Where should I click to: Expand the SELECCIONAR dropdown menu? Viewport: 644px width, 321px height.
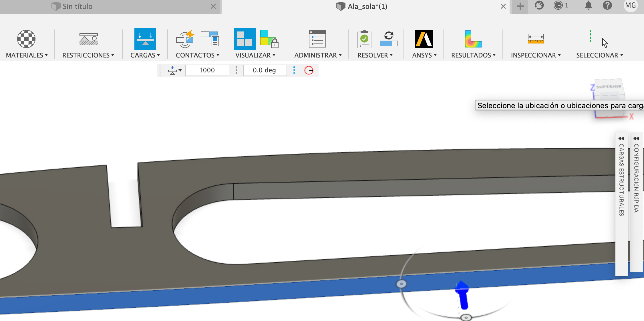tap(600, 55)
